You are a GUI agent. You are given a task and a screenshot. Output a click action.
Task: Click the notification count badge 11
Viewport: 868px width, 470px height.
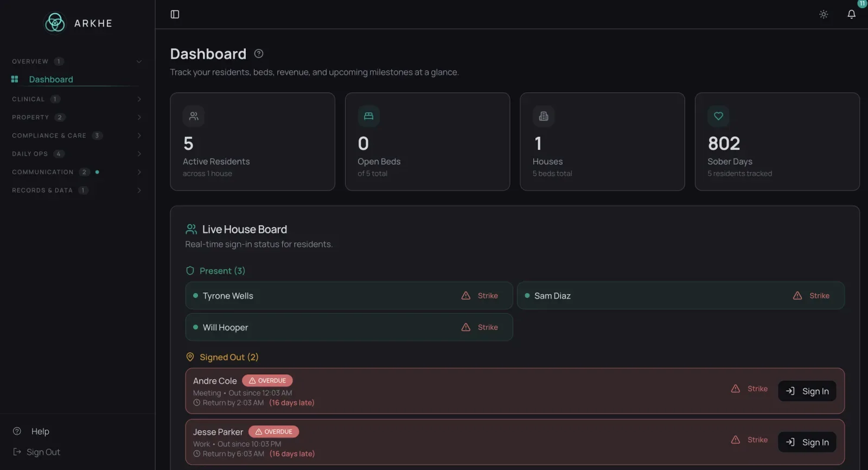coord(862,3)
